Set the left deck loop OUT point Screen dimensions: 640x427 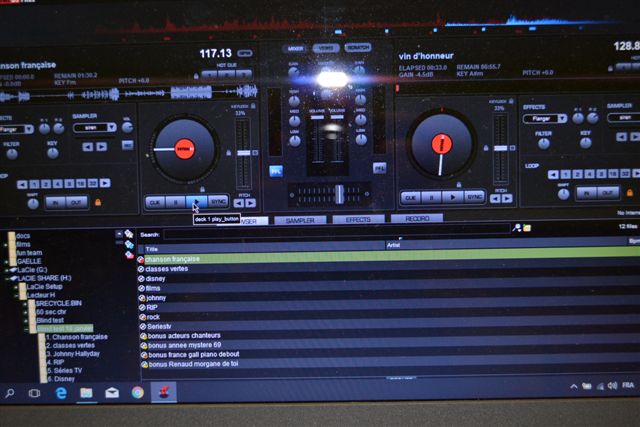(x=77, y=202)
